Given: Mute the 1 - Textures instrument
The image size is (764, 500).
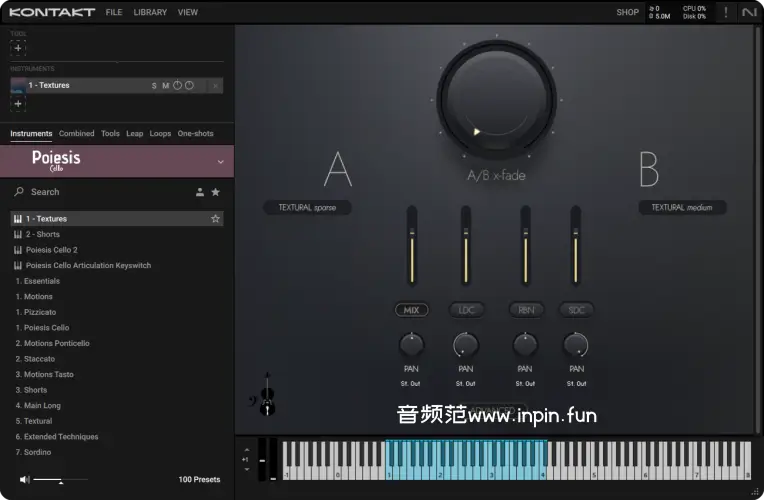Looking at the screenshot, I should 166,86.
